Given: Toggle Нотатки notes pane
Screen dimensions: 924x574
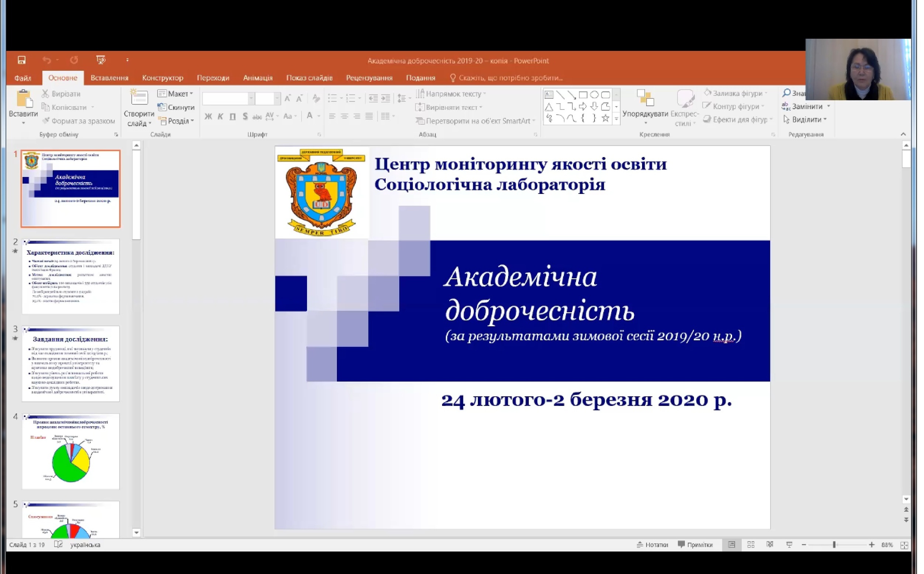Looking at the screenshot, I should tap(652, 545).
